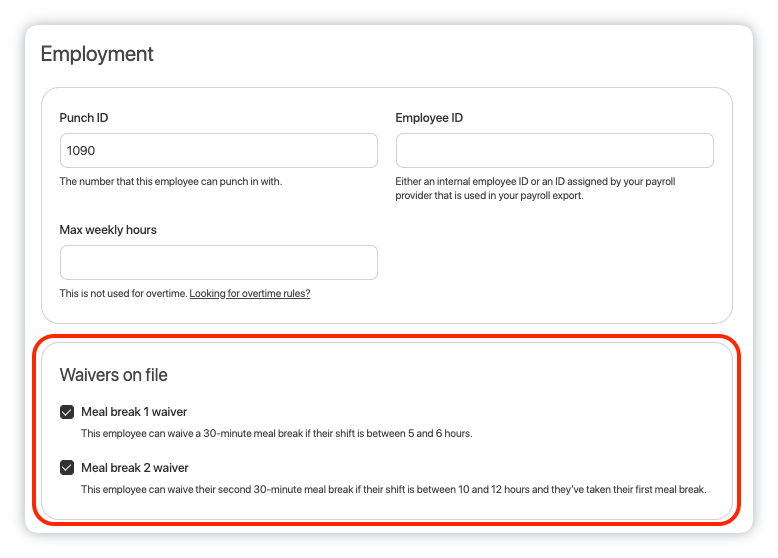Click the 'Punch ID' label
Screen dimensions: 778x558
[x=84, y=118]
